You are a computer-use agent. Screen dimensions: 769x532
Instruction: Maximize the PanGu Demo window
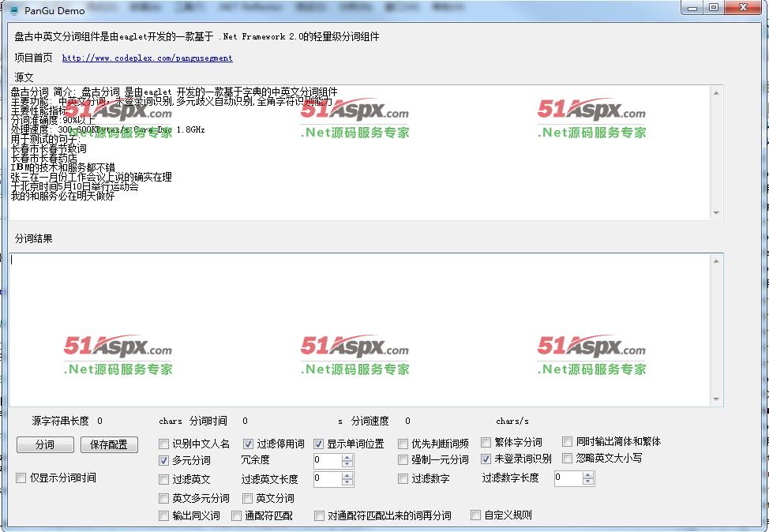[714, 8]
